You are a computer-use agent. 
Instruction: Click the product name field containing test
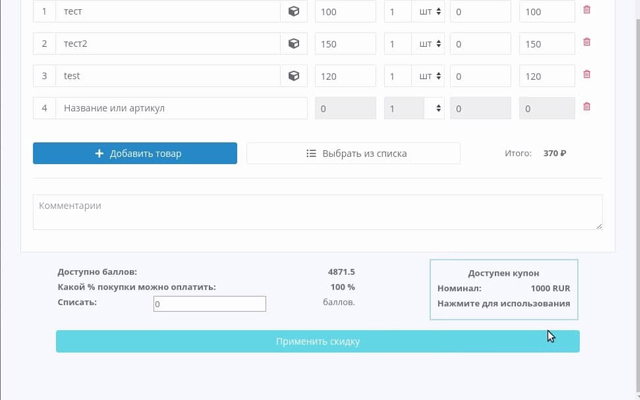pos(168,76)
